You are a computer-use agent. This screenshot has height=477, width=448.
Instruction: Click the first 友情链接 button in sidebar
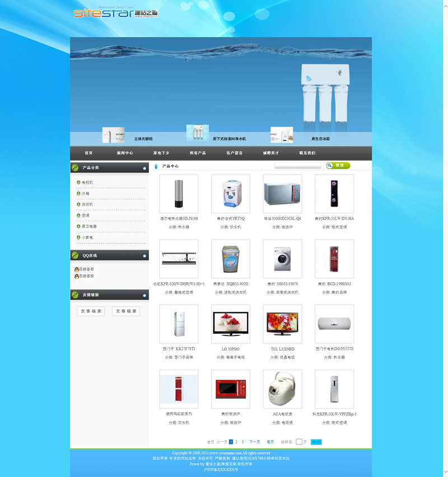[91, 311]
